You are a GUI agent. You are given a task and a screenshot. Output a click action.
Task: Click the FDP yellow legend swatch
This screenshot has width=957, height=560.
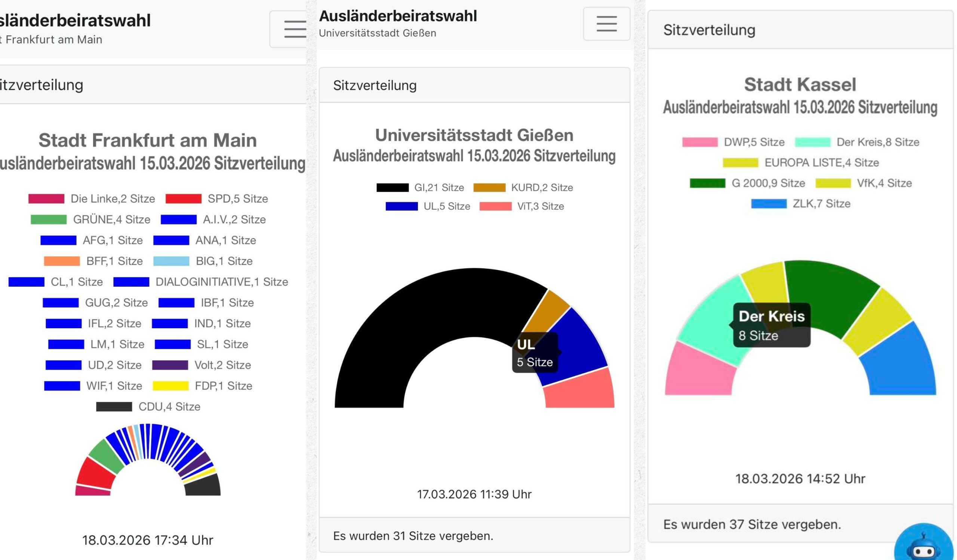pyautogui.click(x=170, y=386)
